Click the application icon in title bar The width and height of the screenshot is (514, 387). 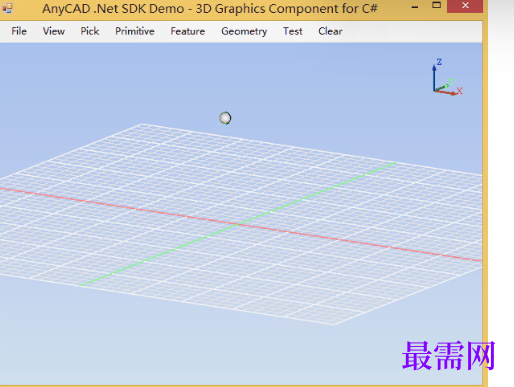7,8
